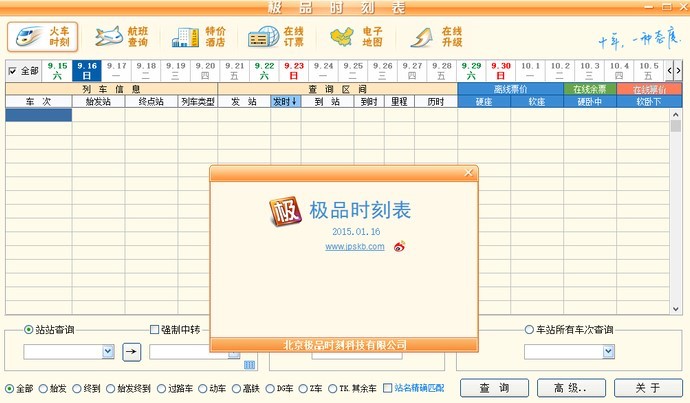690x403 pixels.
Task: Click the 历时 duration column header
Action: point(436,102)
